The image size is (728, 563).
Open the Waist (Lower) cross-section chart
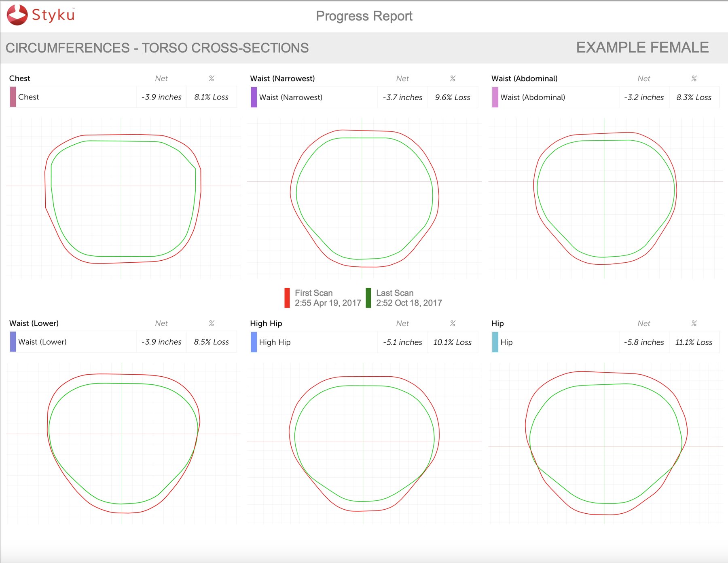123,443
